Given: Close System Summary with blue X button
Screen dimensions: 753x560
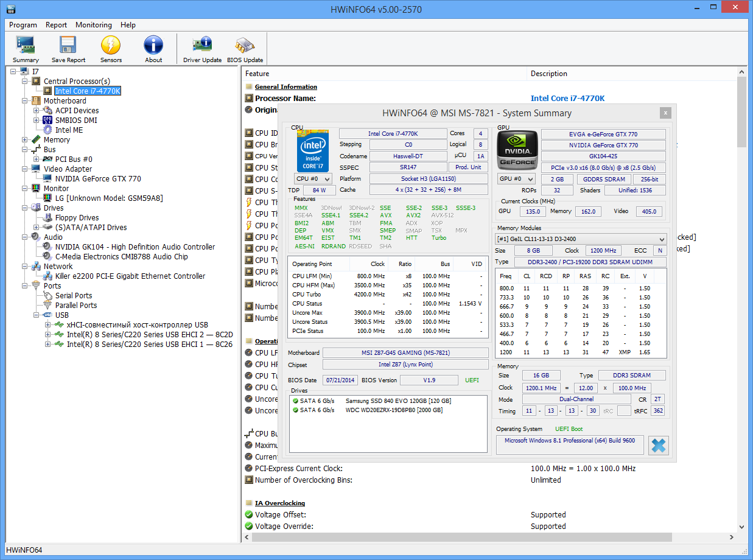Looking at the screenshot, I should (x=658, y=446).
